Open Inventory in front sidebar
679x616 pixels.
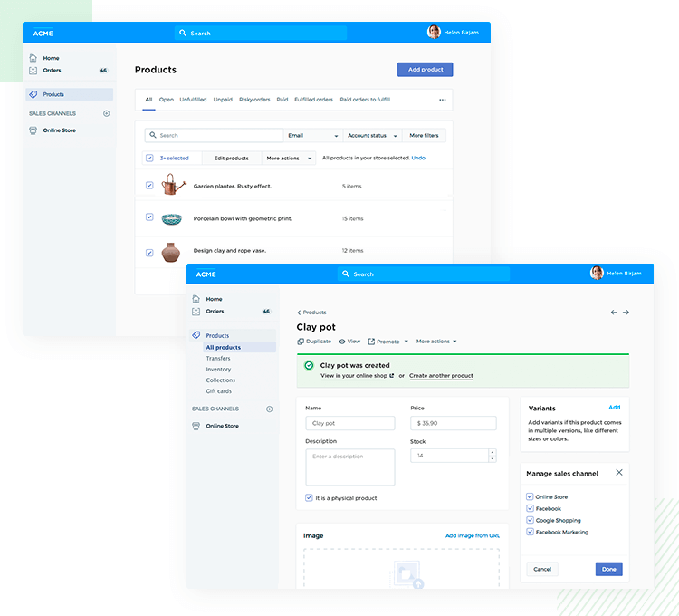[218, 369]
